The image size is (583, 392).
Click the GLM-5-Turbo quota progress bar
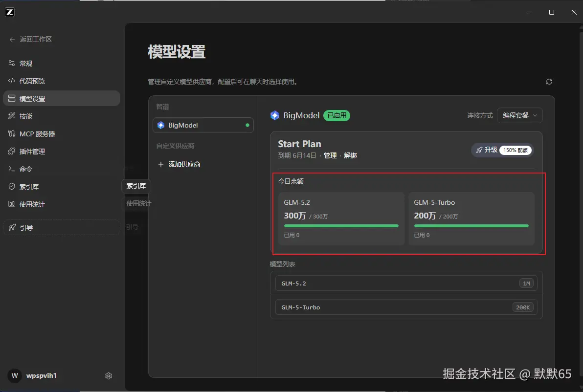[471, 226]
